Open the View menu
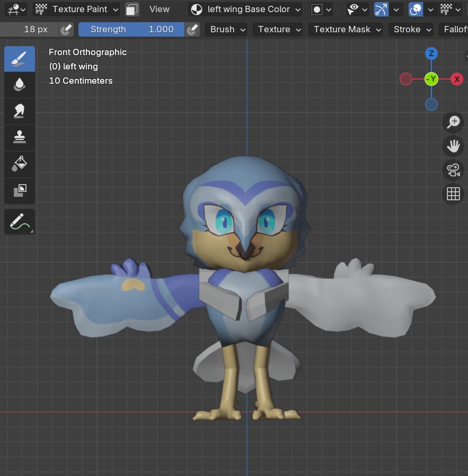Viewport: 468px width, 476px height. click(160, 10)
